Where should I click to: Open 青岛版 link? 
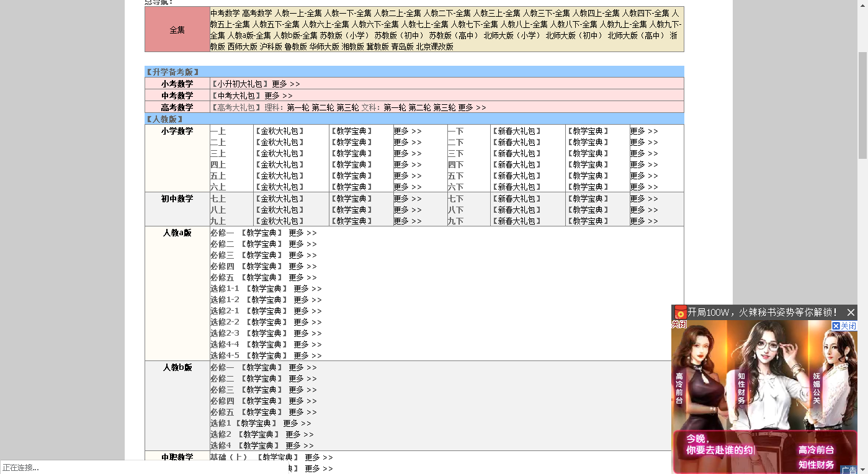[403, 47]
